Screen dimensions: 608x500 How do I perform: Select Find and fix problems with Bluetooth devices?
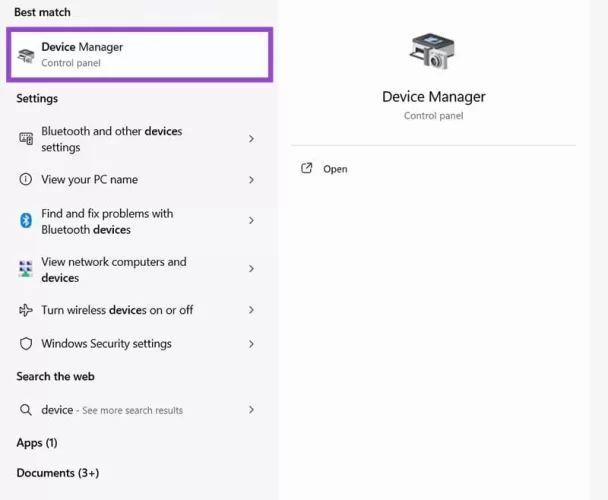[x=107, y=221]
